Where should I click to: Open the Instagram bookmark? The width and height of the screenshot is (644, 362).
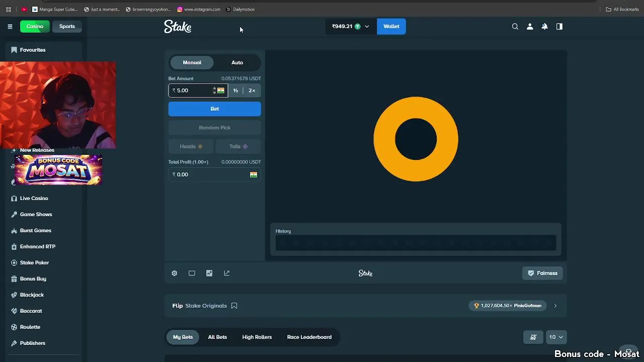199,9
